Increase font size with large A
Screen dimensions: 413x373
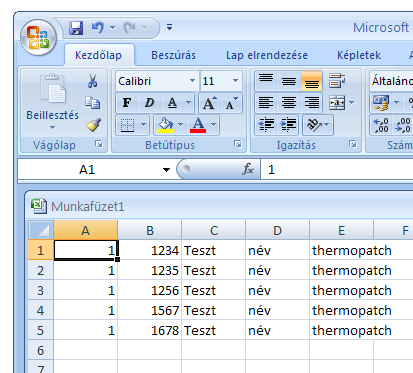[209, 103]
